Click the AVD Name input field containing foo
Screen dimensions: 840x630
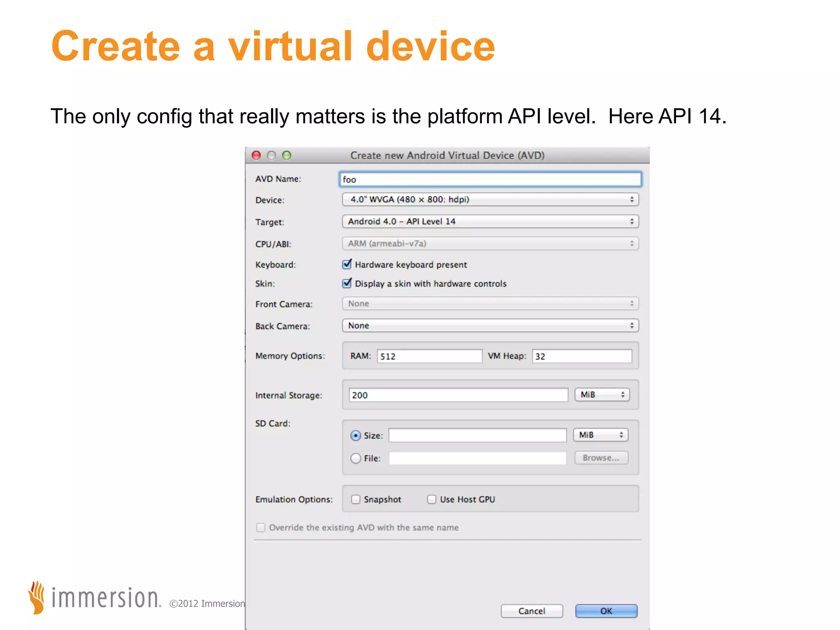pos(490,179)
